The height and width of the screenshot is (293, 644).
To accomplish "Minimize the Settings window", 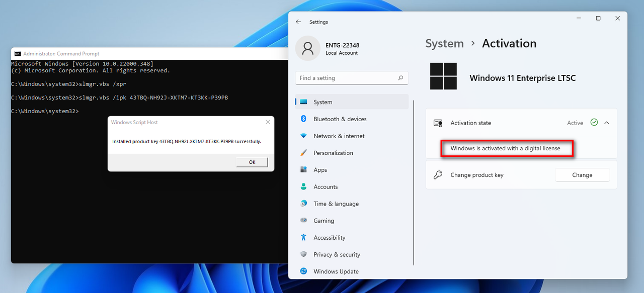I will (x=578, y=19).
